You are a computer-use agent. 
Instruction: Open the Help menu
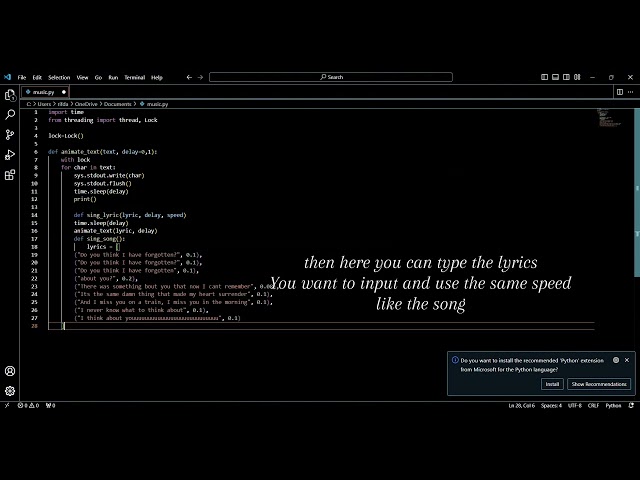click(157, 77)
